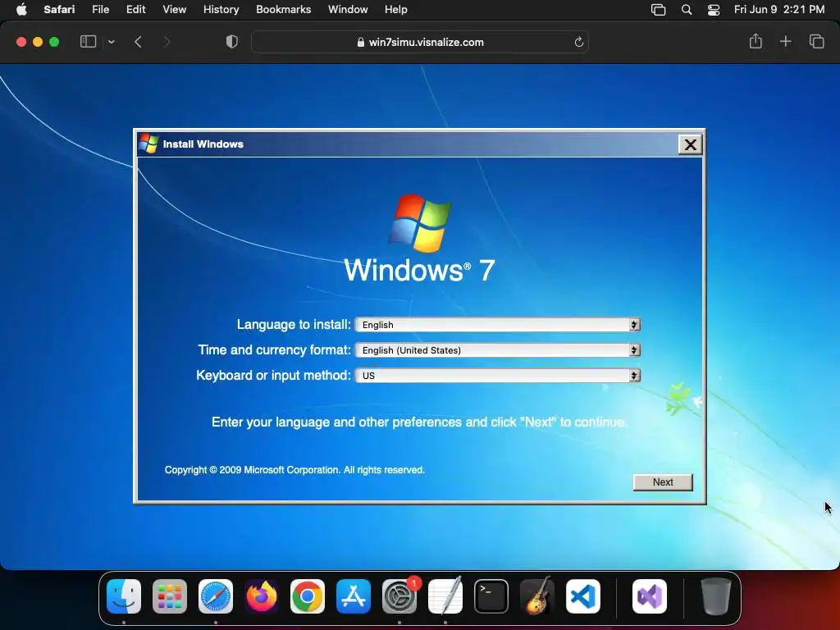Click the date and time in menu bar

coord(779,9)
